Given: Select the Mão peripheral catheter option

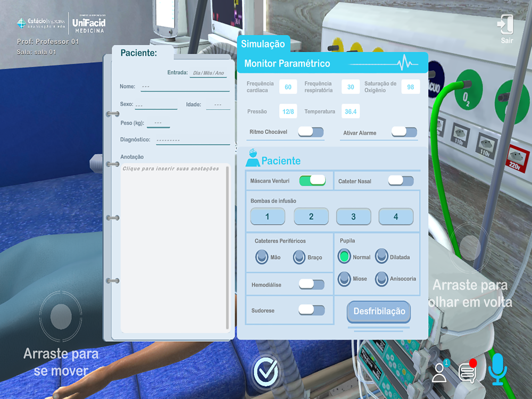Looking at the screenshot, I should (262, 257).
